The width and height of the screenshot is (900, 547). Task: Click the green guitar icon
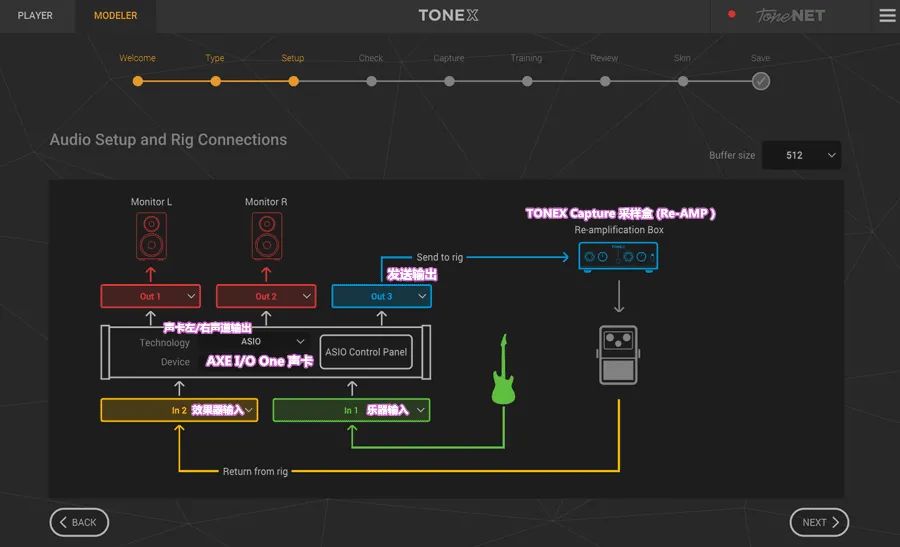point(503,370)
